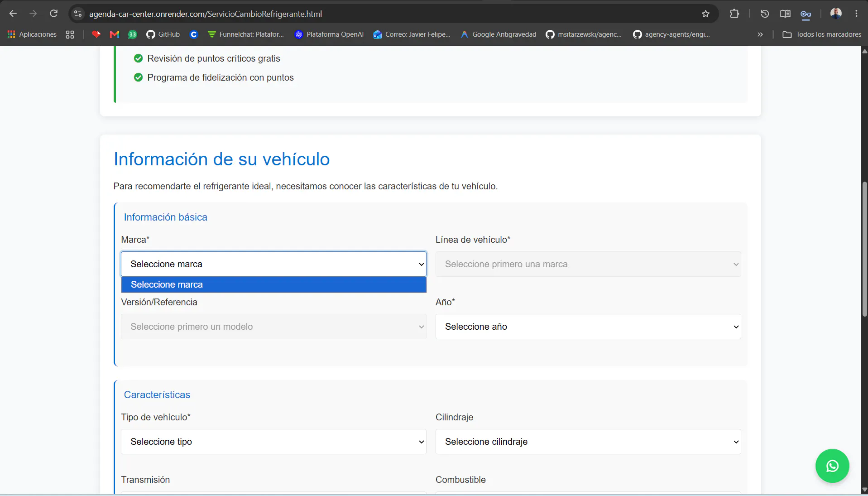Open browser history clock icon
Viewport: 868px width, 496px height.
(x=765, y=14)
